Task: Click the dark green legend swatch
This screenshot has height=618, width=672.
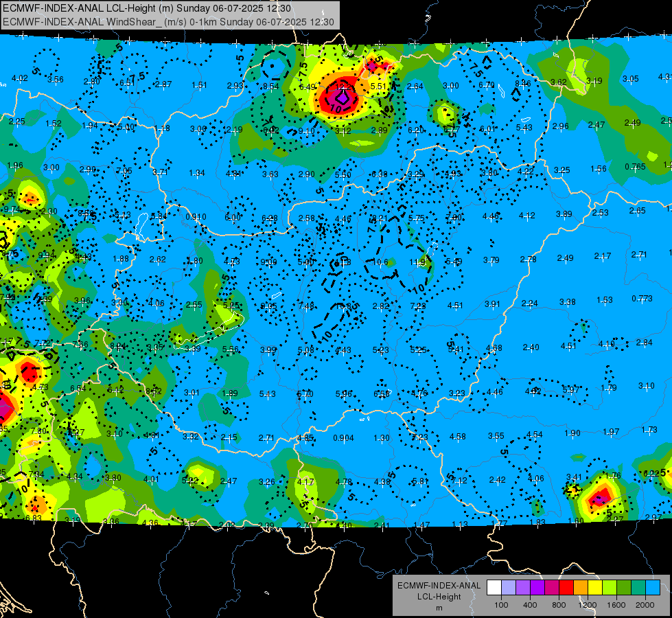Action: pos(624,587)
